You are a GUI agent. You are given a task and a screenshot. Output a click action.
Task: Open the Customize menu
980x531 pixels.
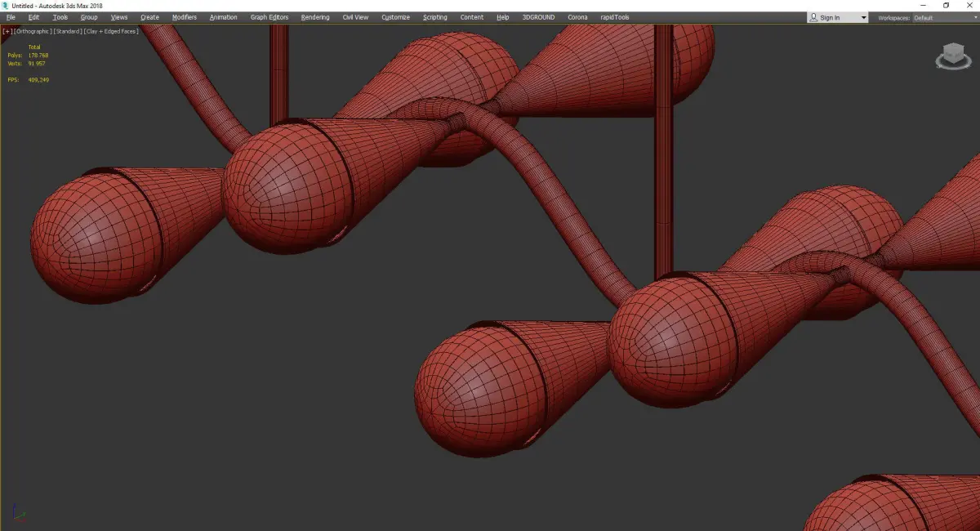[395, 17]
